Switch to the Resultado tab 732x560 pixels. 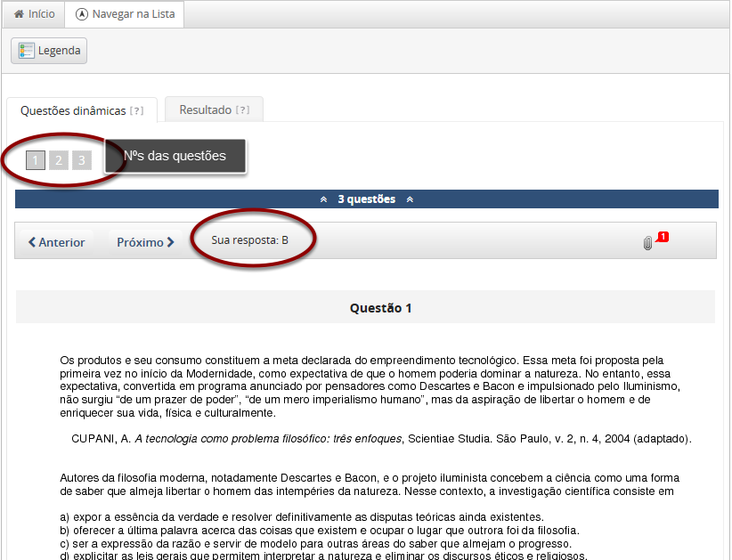[x=205, y=110]
